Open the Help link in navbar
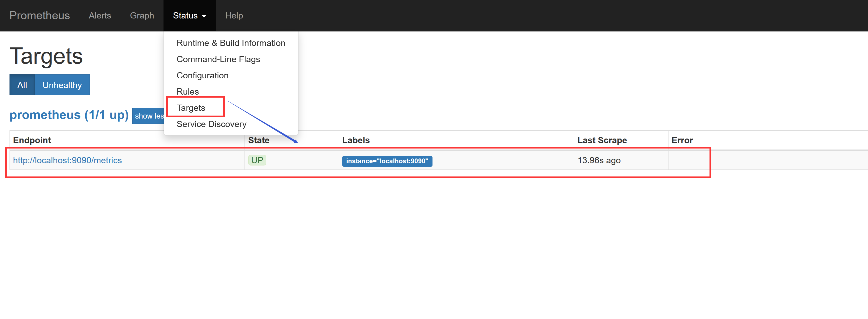Image resolution: width=868 pixels, height=319 pixels. (x=234, y=15)
